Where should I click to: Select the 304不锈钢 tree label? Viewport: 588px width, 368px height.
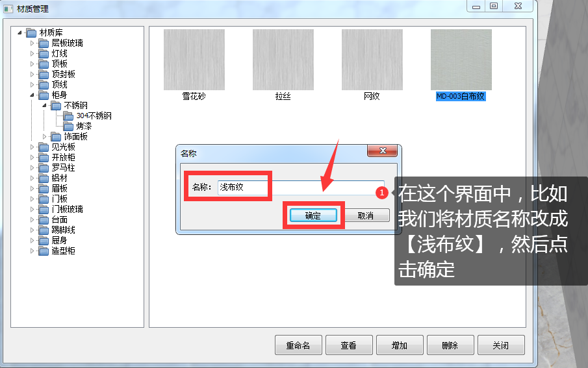(x=94, y=116)
